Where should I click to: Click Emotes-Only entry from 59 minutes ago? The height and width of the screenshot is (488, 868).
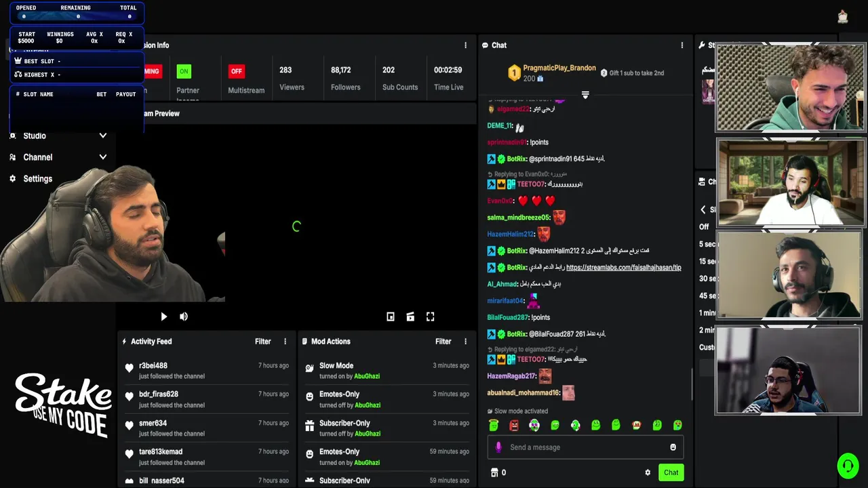387,457
